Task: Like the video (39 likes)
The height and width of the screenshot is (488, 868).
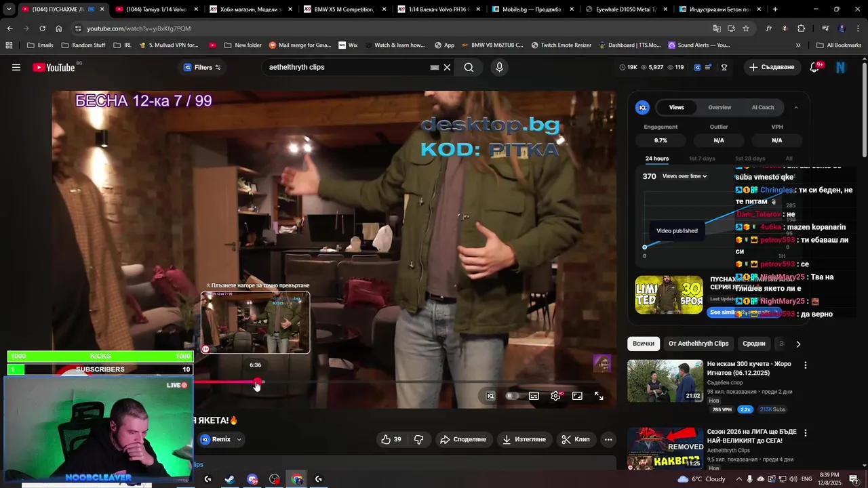Action: [391, 439]
